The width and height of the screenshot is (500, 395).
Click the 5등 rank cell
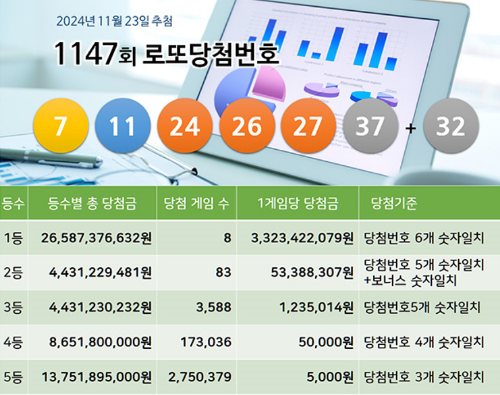click(13, 377)
